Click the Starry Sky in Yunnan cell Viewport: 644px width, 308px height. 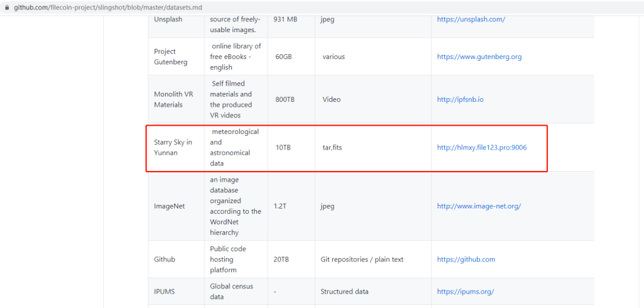(176, 148)
